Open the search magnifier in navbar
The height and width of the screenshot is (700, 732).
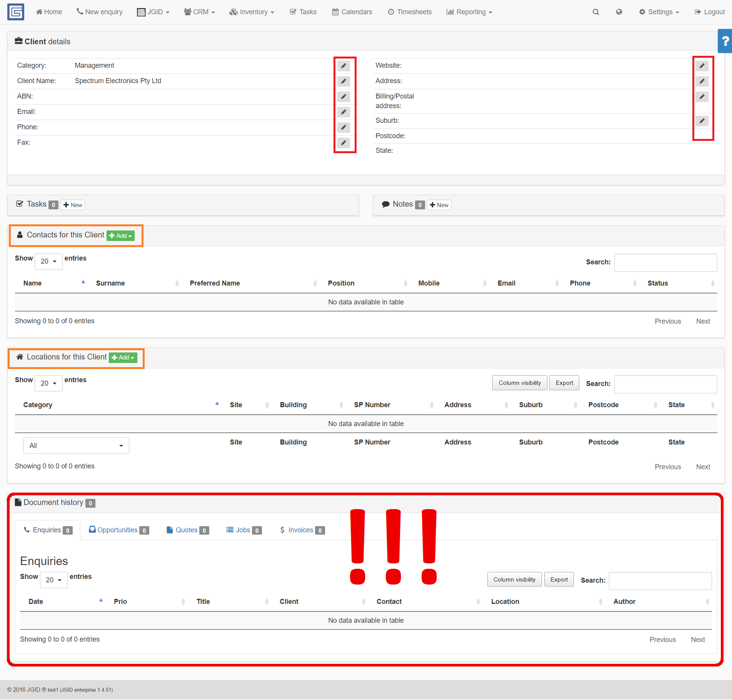(x=596, y=12)
